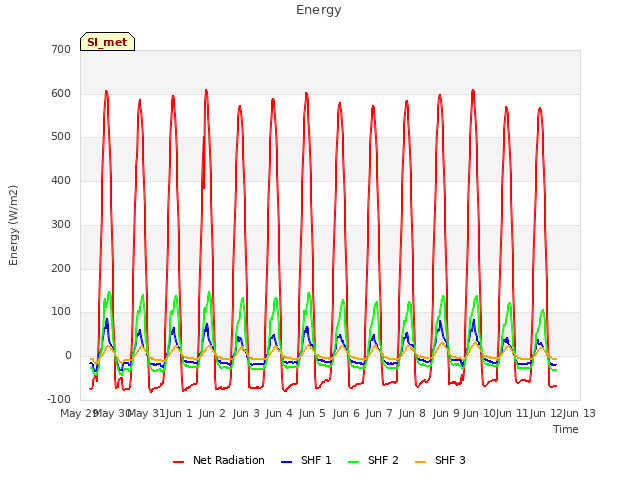This screenshot has height=480, width=640.
Task: Click the Net Radiation peak on Jun 10
Action: pyautogui.click(x=473, y=90)
